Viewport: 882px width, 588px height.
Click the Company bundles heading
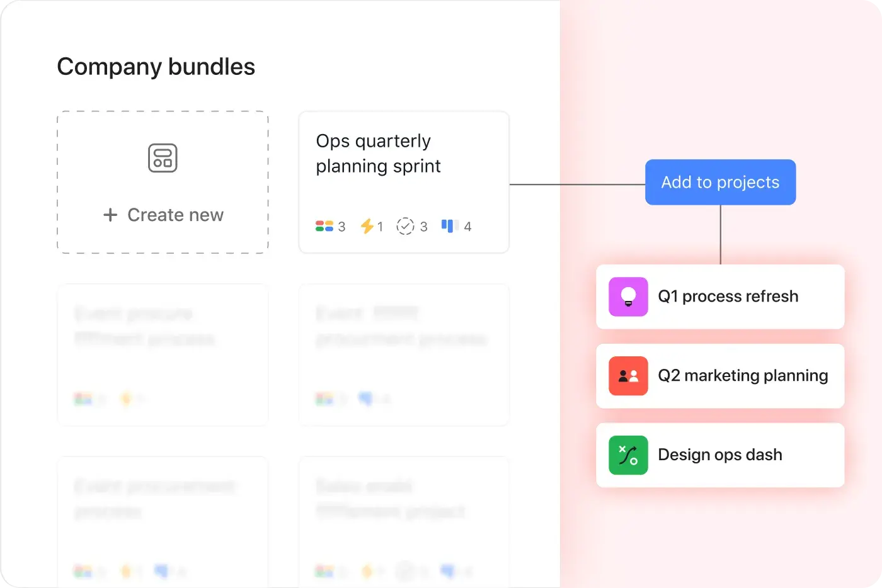point(156,67)
